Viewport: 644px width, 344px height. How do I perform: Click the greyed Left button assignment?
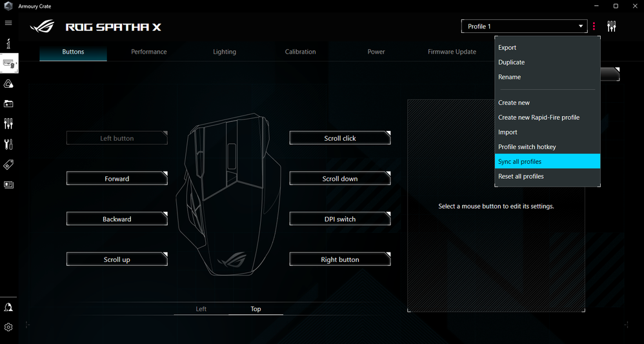117,139
